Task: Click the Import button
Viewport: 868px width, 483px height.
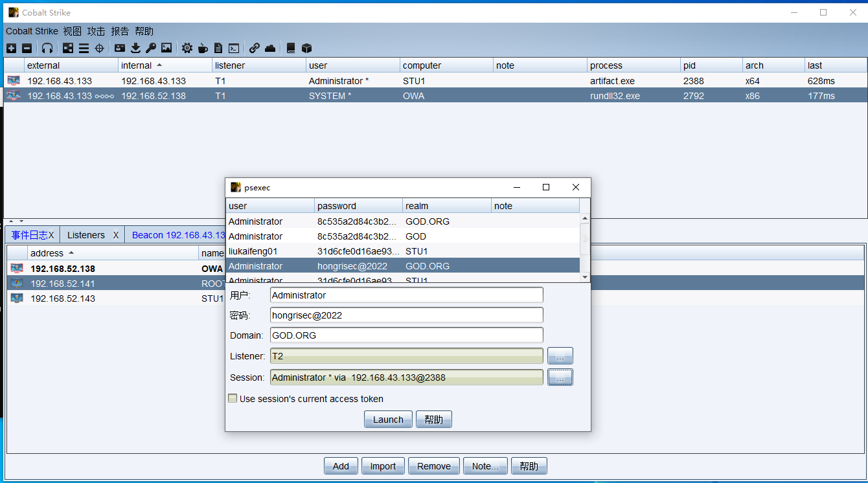Action: [x=383, y=466]
